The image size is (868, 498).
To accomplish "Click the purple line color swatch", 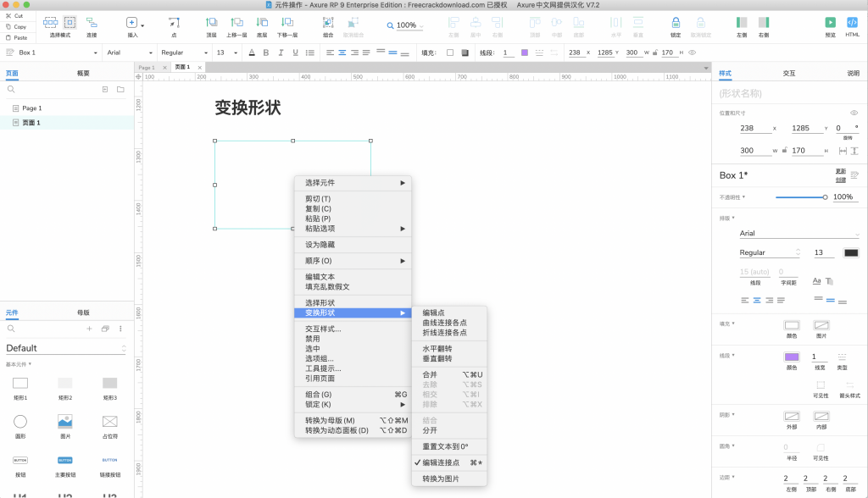I will coord(791,357).
